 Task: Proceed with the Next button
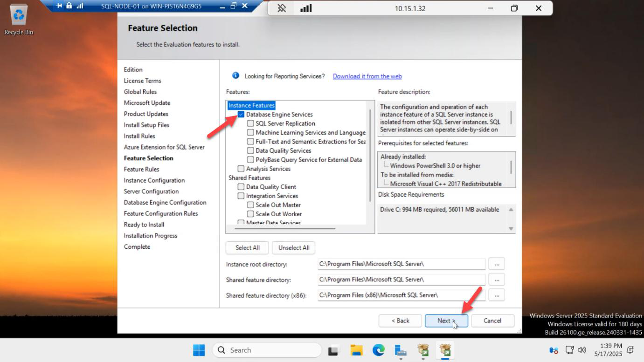click(x=446, y=321)
